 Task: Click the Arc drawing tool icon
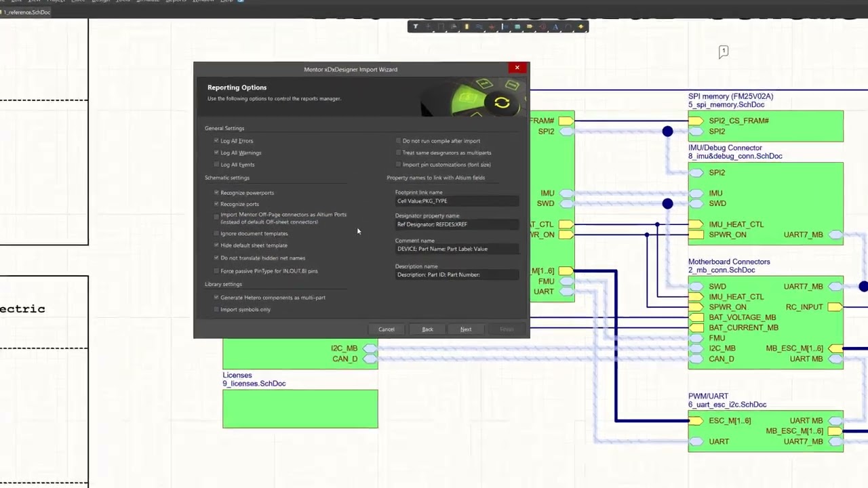click(568, 26)
